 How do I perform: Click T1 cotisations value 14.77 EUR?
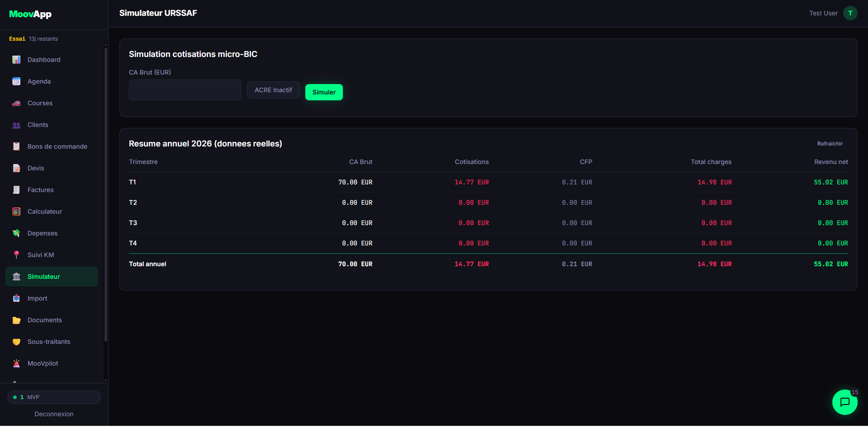pyautogui.click(x=472, y=182)
